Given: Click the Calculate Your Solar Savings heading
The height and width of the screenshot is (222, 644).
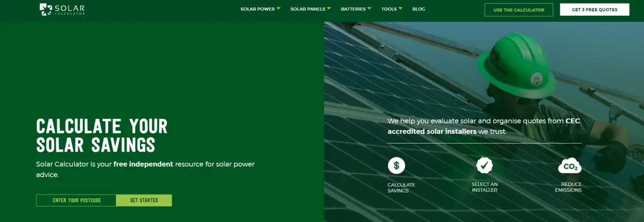Looking at the screenshot, I should point(102,135).
